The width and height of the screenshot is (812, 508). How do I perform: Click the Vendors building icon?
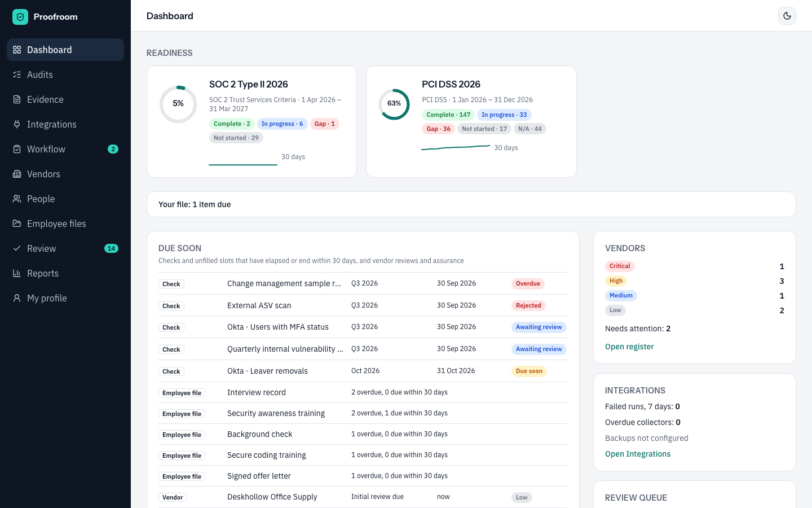(17, 174)
